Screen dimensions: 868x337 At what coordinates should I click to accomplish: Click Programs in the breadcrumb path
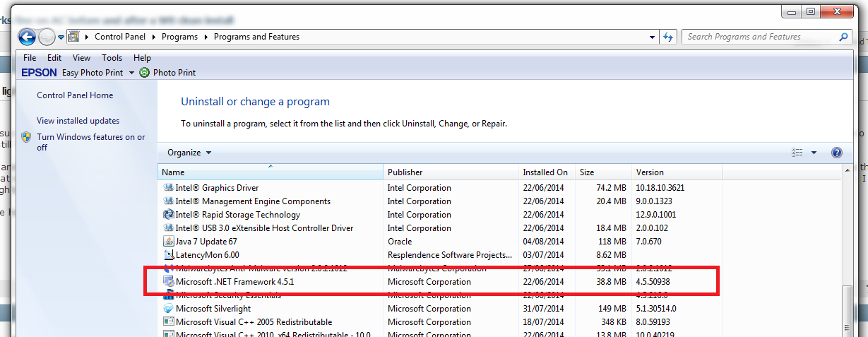pos(180,37)
